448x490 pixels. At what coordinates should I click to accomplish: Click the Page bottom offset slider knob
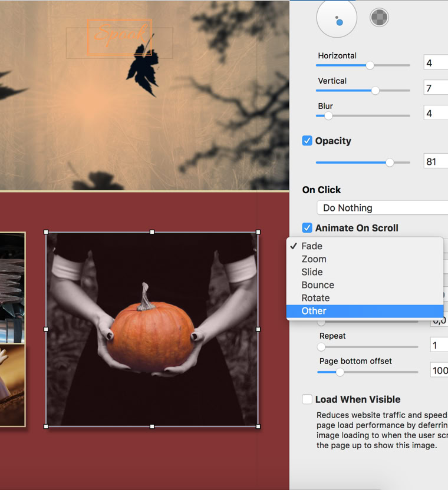click(340, 372)
